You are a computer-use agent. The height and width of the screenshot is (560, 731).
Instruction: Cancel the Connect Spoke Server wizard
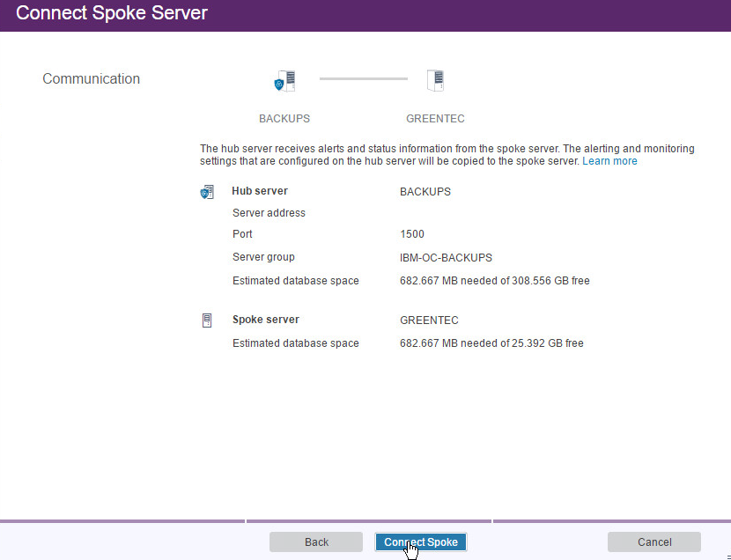(x=653, y=542)
